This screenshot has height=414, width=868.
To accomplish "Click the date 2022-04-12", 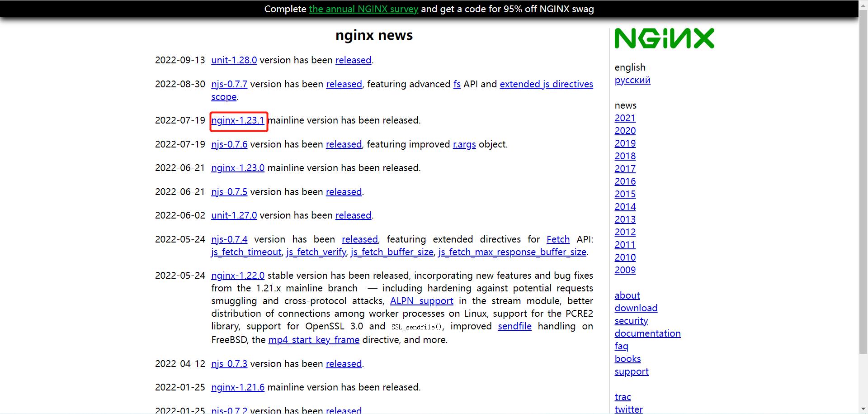I will (180, 364).
